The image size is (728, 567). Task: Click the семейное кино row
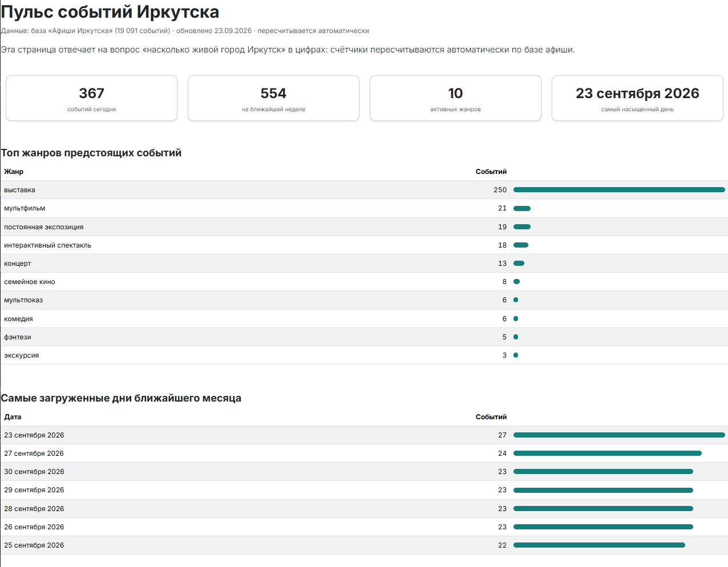pos(364,281)
